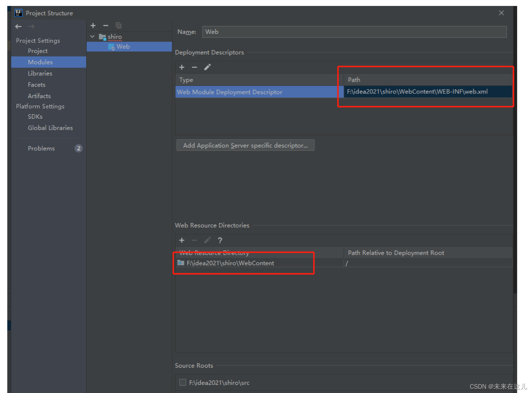Image resolution: width=532 pixels, height=393 pixels.
Task: Add a new module with plus icon
Action: pyautogui.click(x=93, y=25)
